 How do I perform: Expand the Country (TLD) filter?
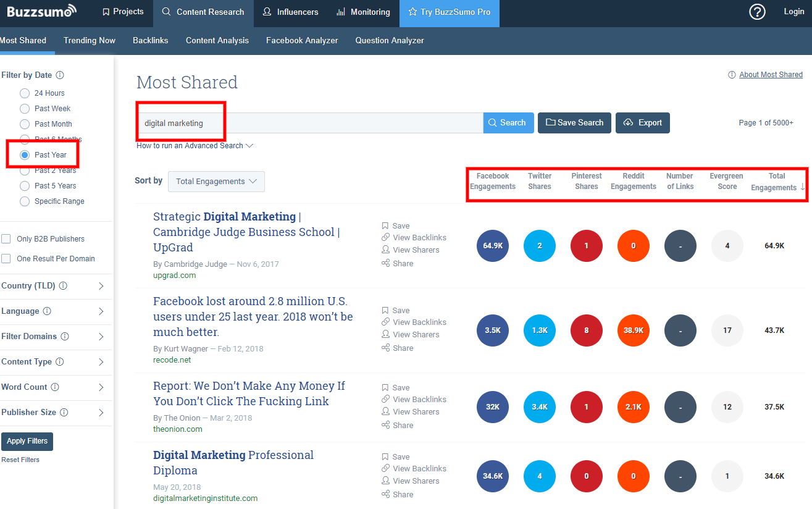[x=101, y=286]
